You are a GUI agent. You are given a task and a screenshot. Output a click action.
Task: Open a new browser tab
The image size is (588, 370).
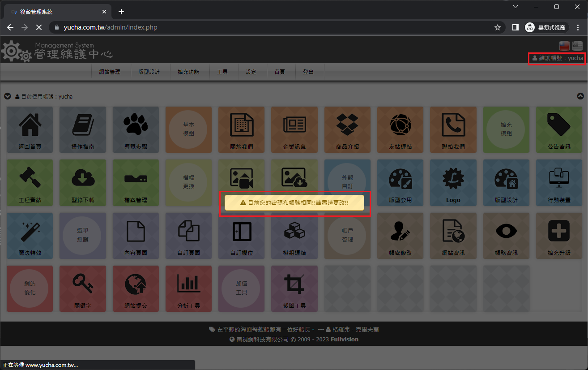121,12
